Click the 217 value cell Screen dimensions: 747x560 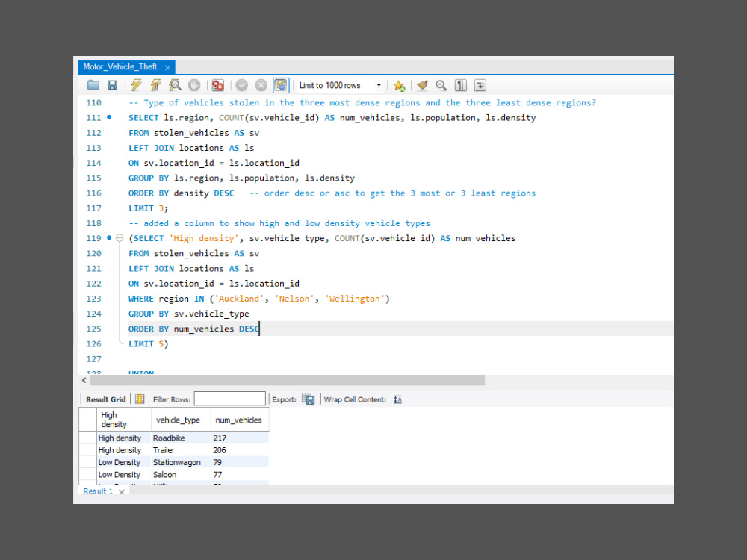click(x=240, y=438)
